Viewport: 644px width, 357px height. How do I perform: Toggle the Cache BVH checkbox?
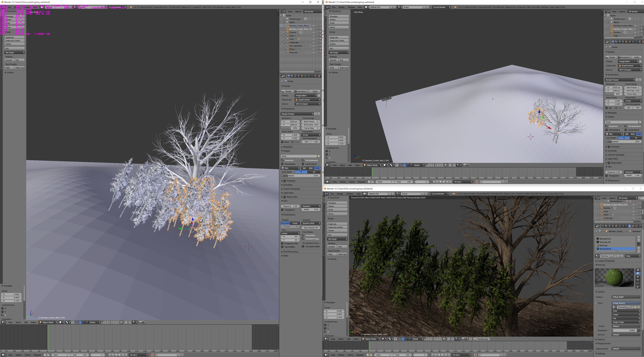click(x=303, y=235)
